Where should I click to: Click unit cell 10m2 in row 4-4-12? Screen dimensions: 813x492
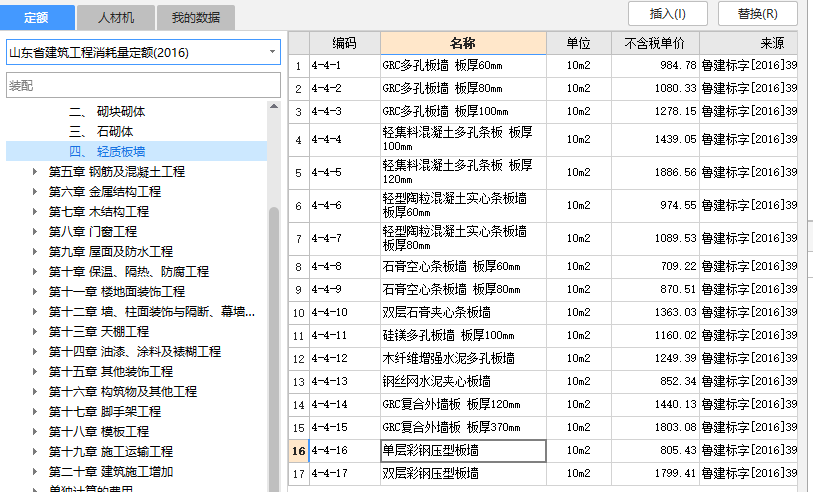(579, 359)
